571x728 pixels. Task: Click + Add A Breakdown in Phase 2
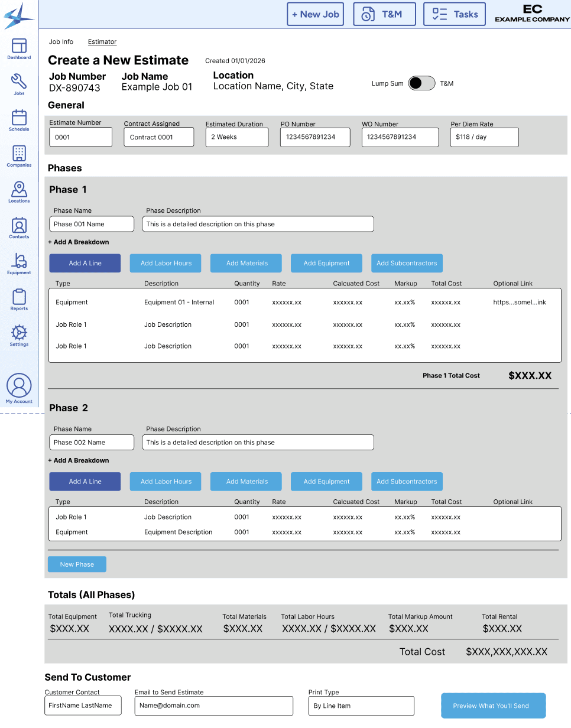79,460
